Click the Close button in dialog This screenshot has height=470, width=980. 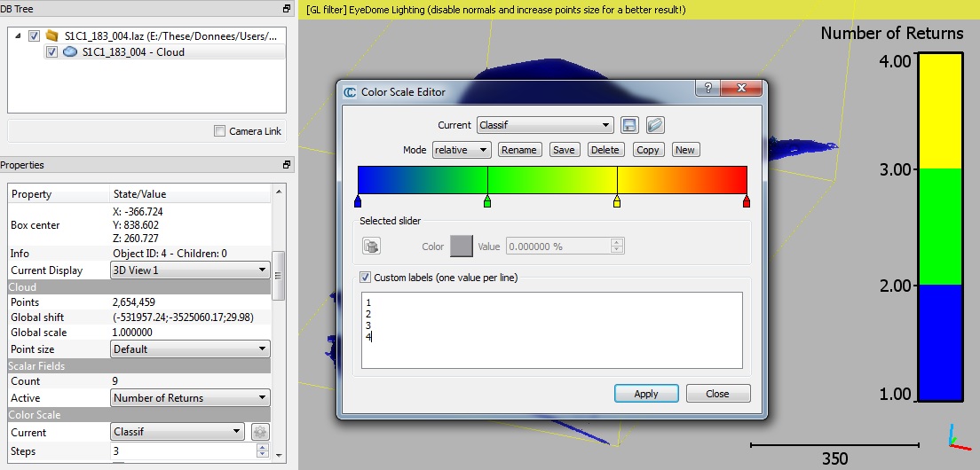pyautogui.click(x=717, y=394)
